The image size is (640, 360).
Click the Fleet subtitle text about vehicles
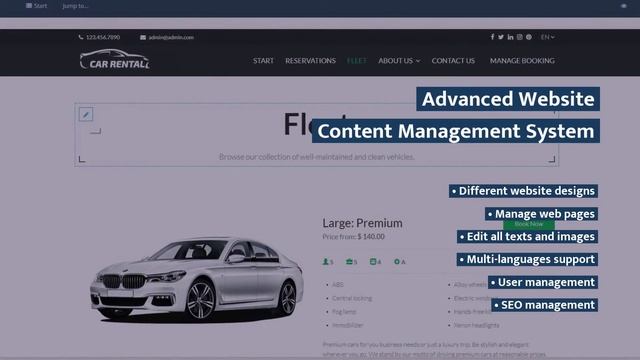(317, 157)
